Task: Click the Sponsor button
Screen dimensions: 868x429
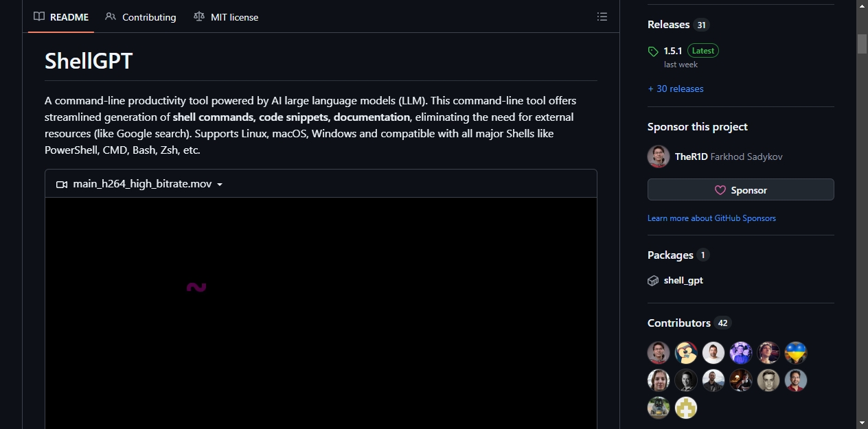Action: coord(741,190)
